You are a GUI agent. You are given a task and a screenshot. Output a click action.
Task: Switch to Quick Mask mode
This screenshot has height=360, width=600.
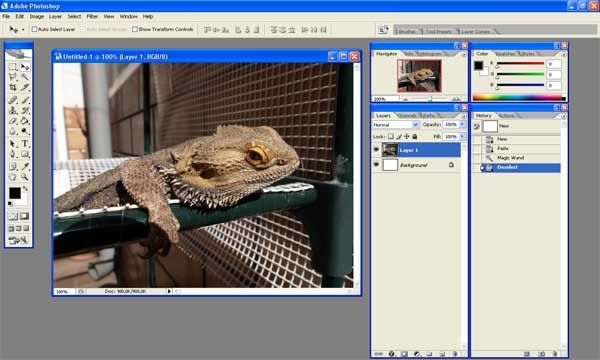24,217
